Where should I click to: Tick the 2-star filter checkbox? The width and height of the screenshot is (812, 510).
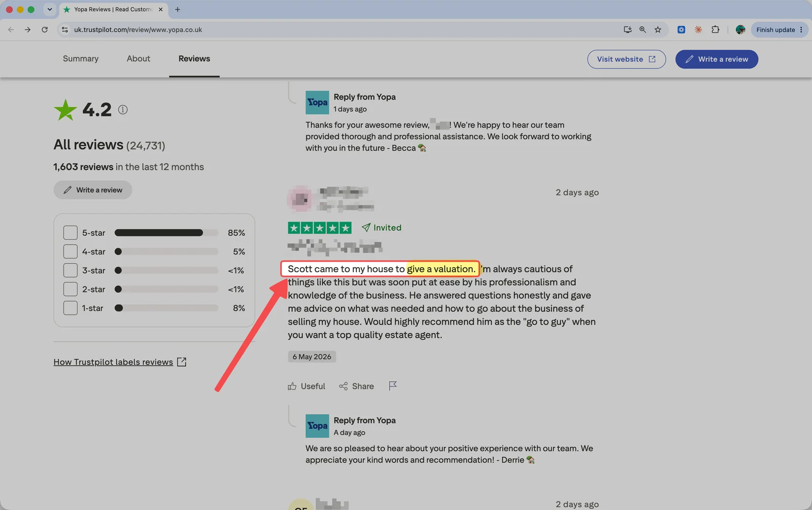point(70,289)
